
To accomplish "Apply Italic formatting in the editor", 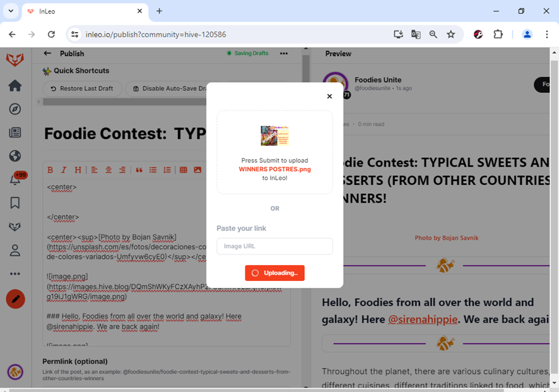I will click(64, 170).
